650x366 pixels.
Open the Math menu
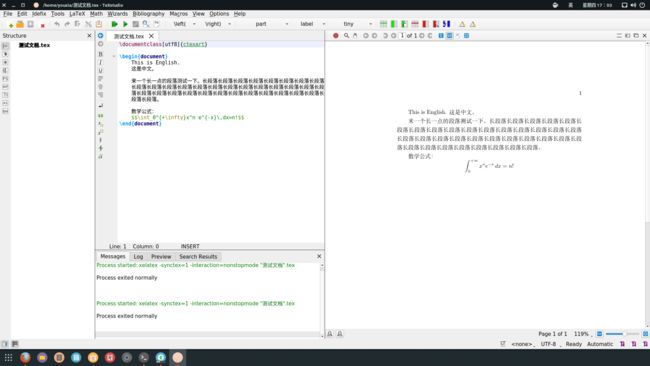coord(96,14)
